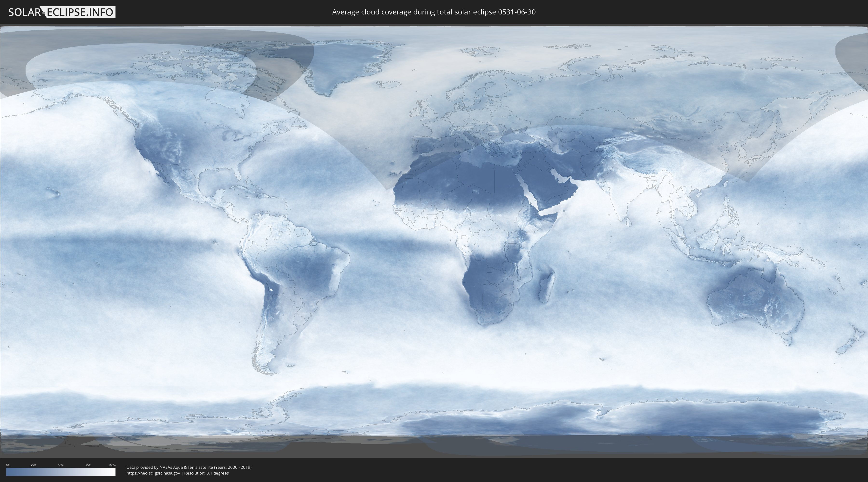Click the NASA Aqua & Terra data credit
This screenshot has height=482, width=868.
[189, 467]
